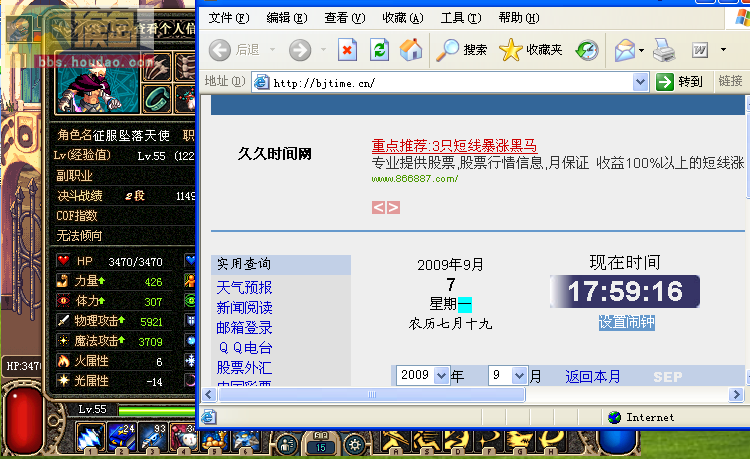Click the www.866887.com ad link

tap(415, 179)
